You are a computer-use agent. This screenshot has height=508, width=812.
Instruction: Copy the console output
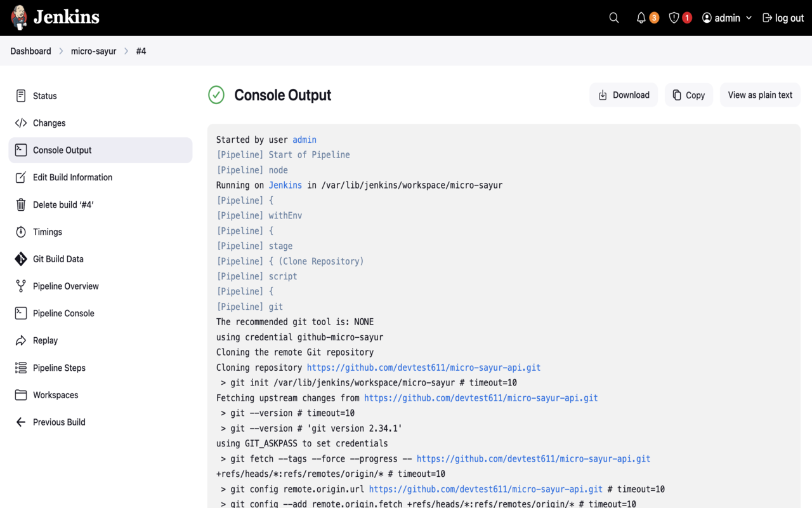tap(689, 95)
